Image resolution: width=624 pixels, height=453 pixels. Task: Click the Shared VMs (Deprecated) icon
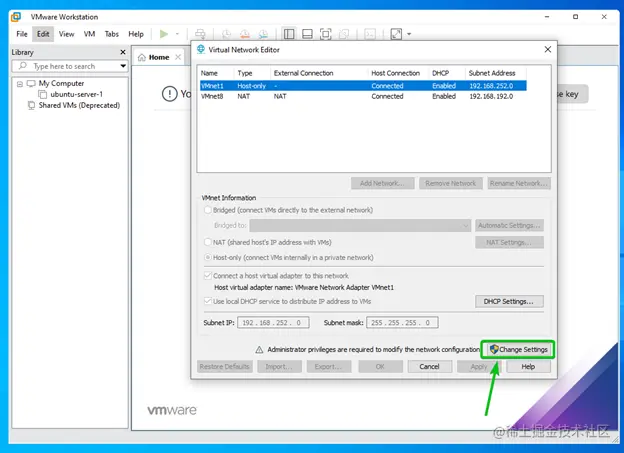pos(31,105)
